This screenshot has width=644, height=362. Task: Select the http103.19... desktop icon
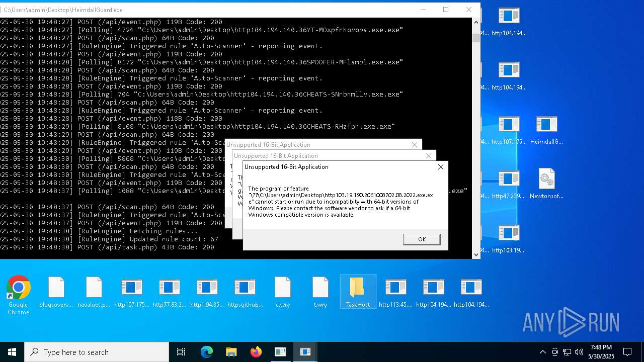(x=509, y=238)
